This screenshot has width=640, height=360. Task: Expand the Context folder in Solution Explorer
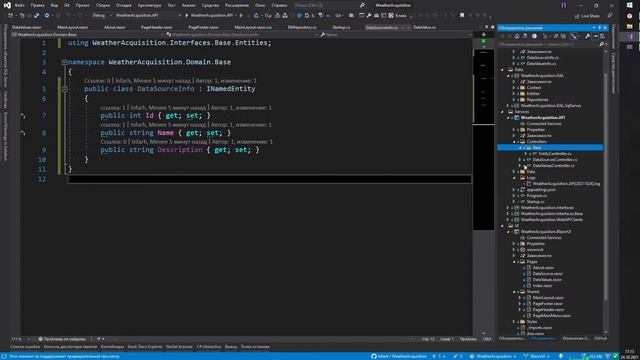pyautogui.click(x=514, y=87)
